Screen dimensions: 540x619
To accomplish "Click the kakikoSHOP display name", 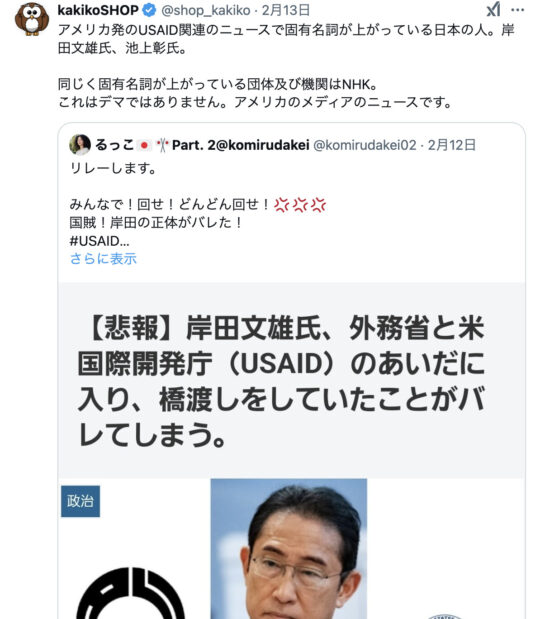I will 98,10.
